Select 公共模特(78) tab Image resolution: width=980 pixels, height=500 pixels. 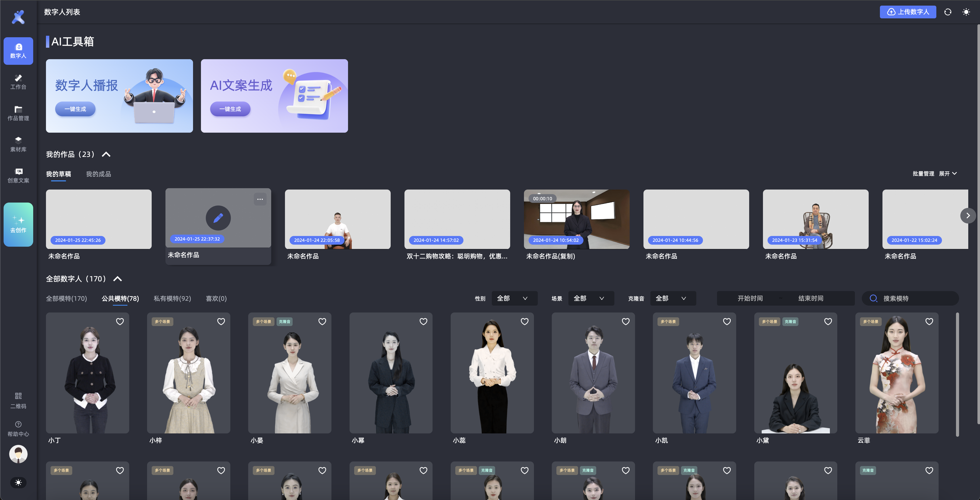(x=120, y=299)
